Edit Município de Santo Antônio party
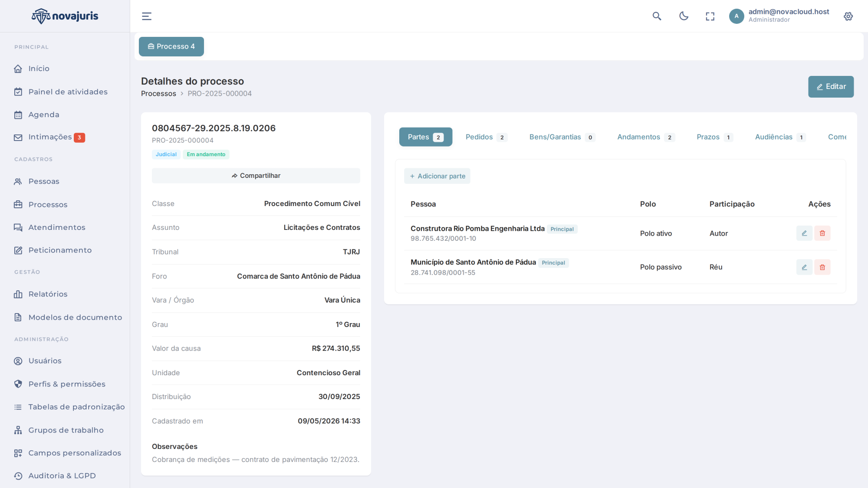The width and height of the screenshot is (868, 488). pos(804,267)
